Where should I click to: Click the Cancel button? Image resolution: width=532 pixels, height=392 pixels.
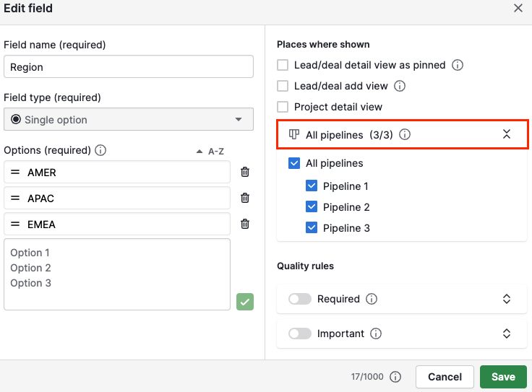tap(445, 377)
